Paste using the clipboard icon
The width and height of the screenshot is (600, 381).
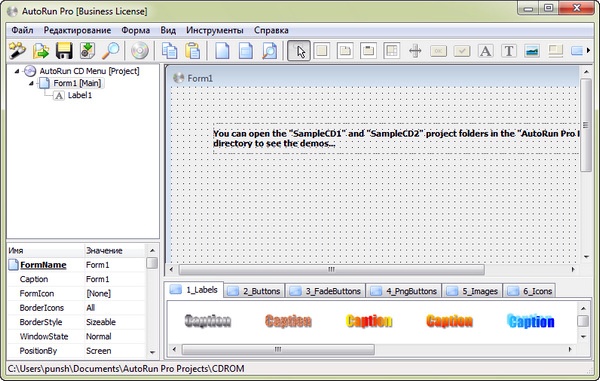(193, 50)
